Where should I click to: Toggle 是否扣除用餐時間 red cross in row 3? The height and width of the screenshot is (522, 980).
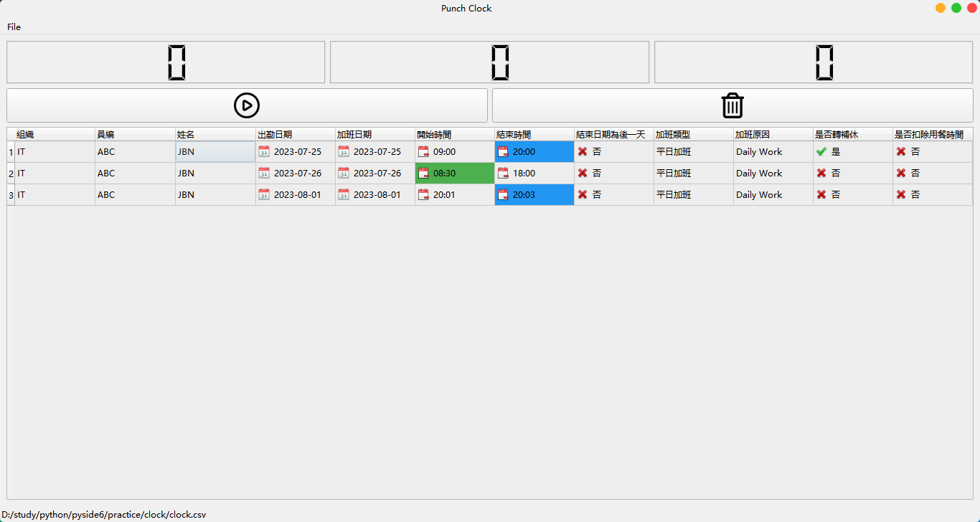pyautogui.click(x=901, y=195)
